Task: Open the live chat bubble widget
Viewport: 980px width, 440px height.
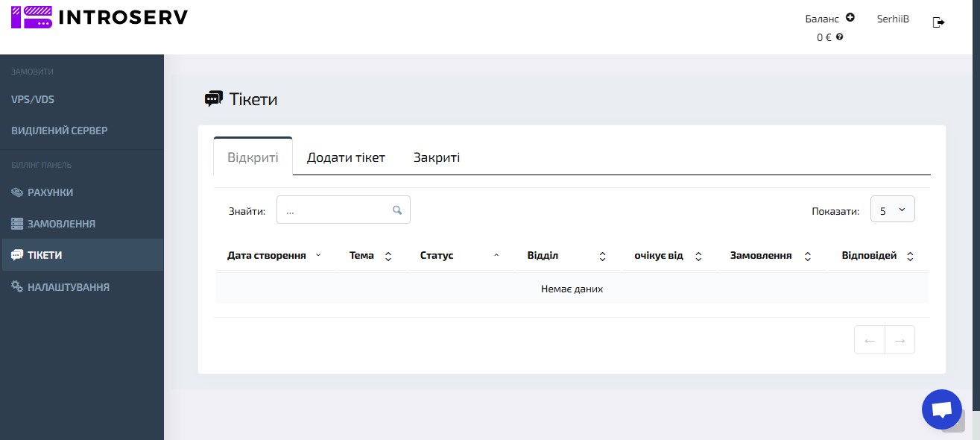Action: 941,409
